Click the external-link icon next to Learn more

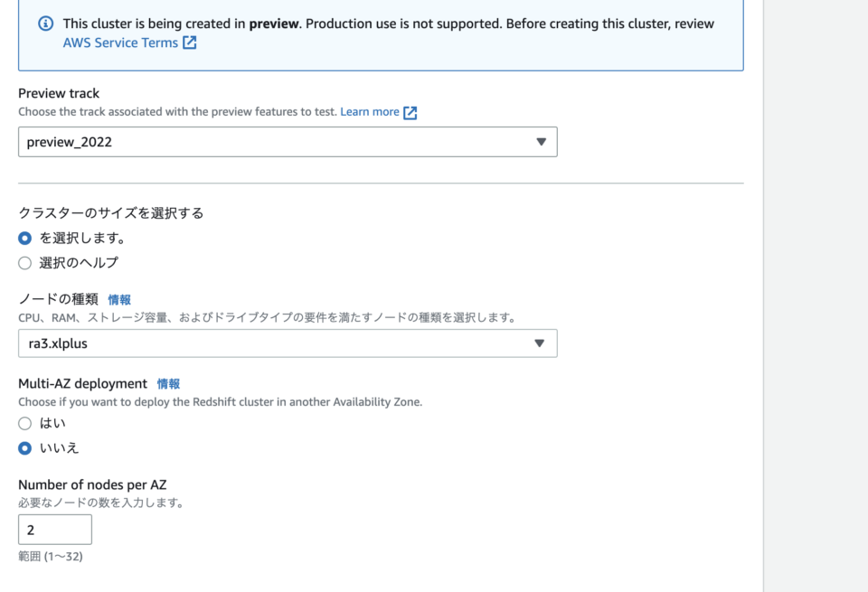click(410, 112)
